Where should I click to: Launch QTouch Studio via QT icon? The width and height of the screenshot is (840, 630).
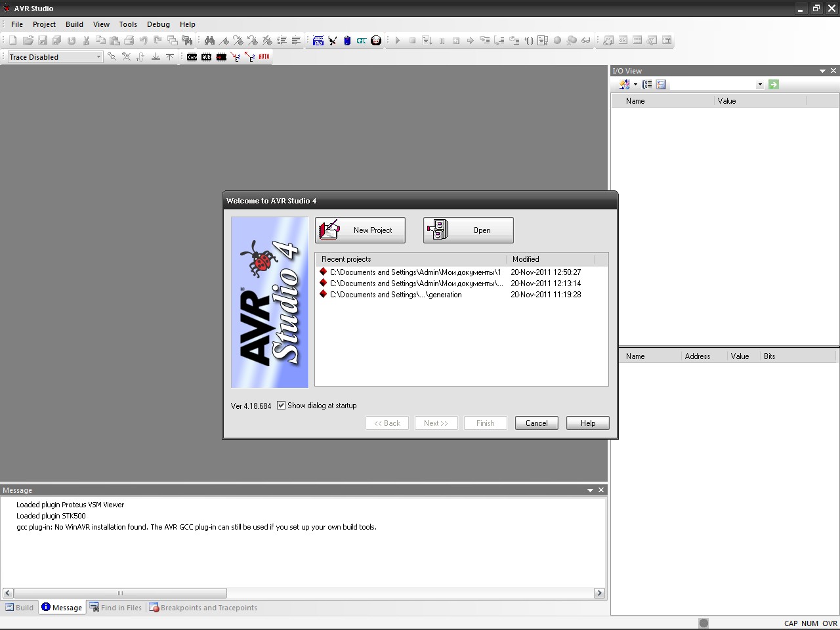point(362,41)
